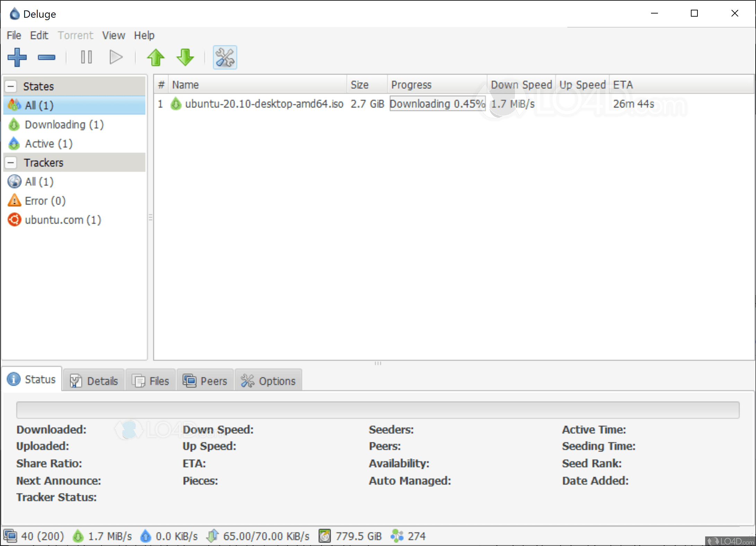This screenshot has height=546, width=756.
Task: Move torrent down in queue with green arrow
Action: point(185,57)
